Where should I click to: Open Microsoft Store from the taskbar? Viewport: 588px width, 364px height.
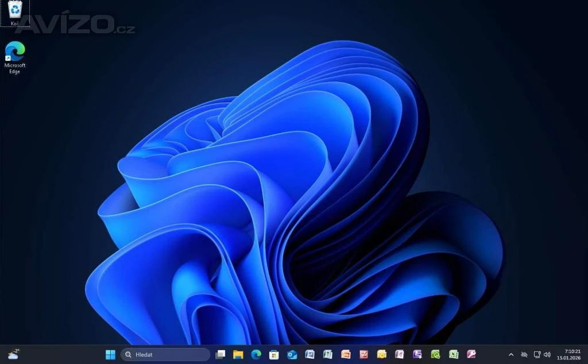click(x=274, y=355)
